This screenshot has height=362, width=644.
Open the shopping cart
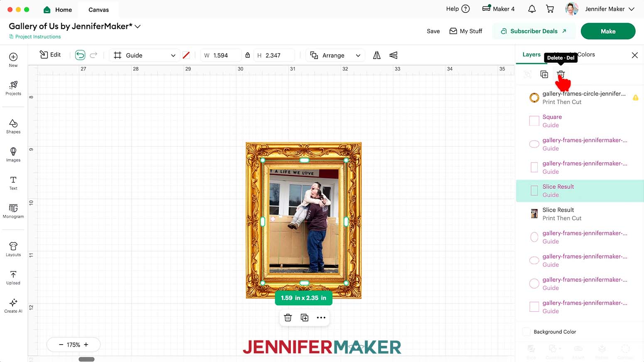point(550,9)
